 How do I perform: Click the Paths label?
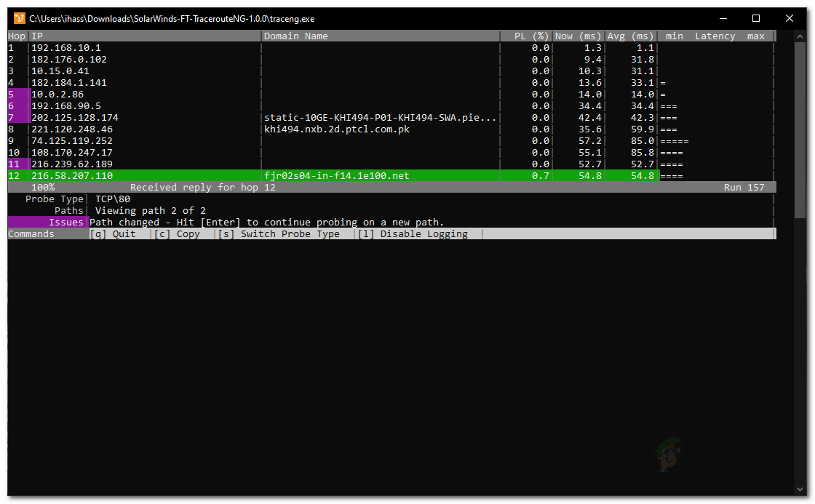click(x=69, y=210)
